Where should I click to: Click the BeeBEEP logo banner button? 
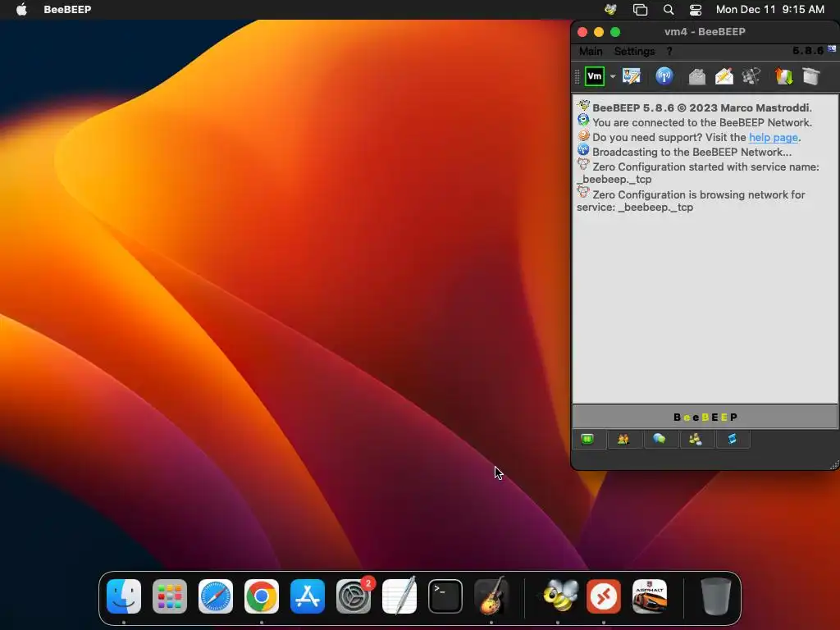[705, 417]
